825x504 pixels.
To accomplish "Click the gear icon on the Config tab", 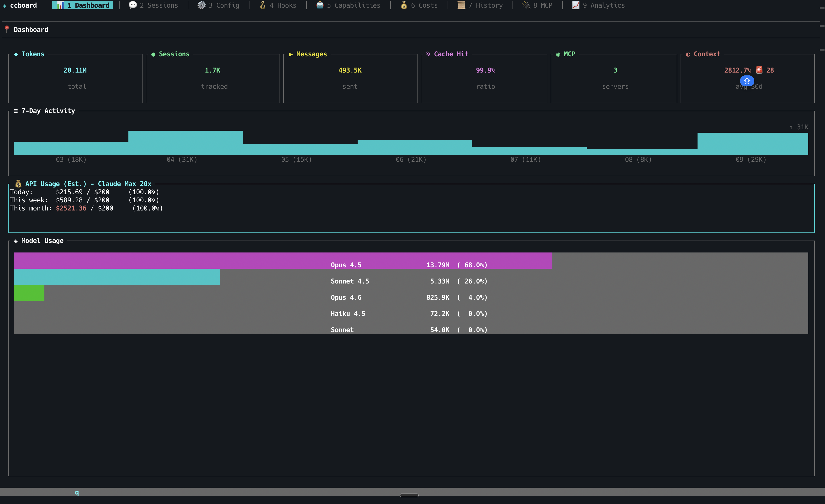I will (x=202, y=5).
